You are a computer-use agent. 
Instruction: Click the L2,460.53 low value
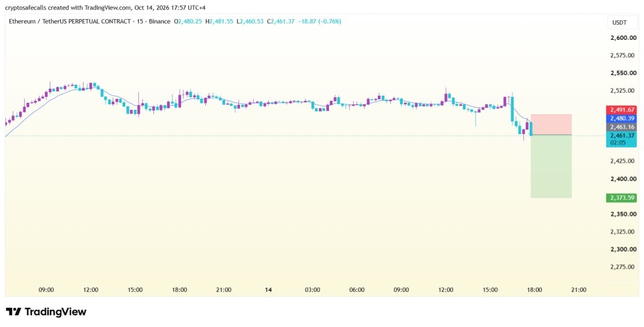tap(250, 22)
